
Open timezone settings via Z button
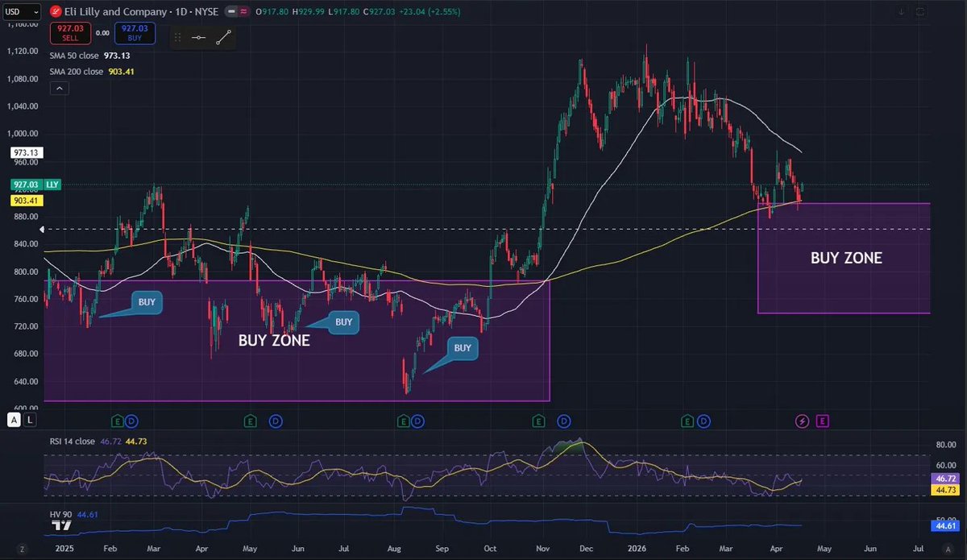(23, 548)
